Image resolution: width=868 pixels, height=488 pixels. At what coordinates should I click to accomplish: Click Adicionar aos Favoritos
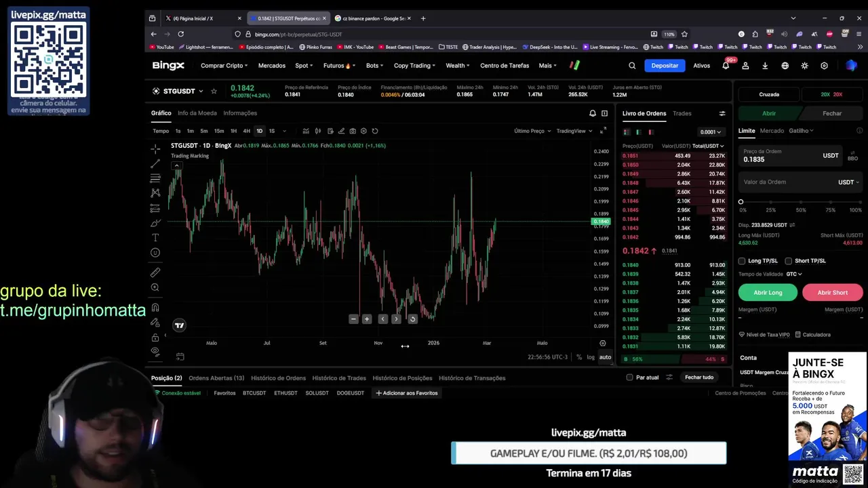[x=407, y=393]
